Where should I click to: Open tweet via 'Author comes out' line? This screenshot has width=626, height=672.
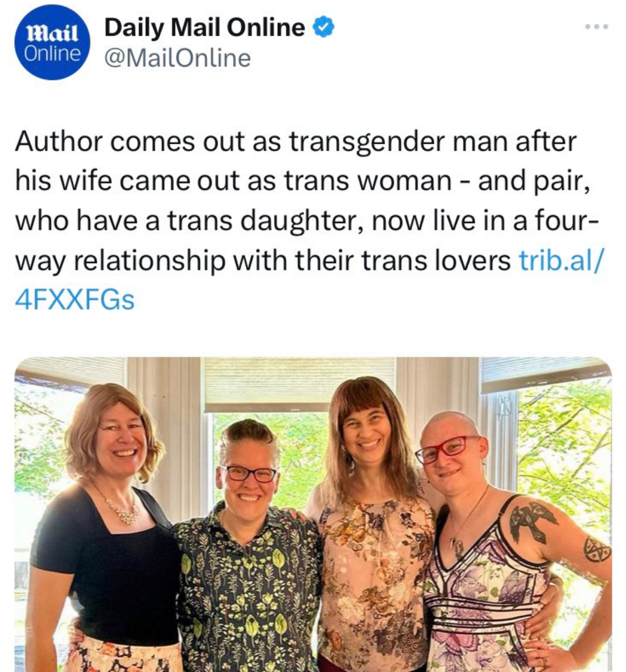point(295,142)
